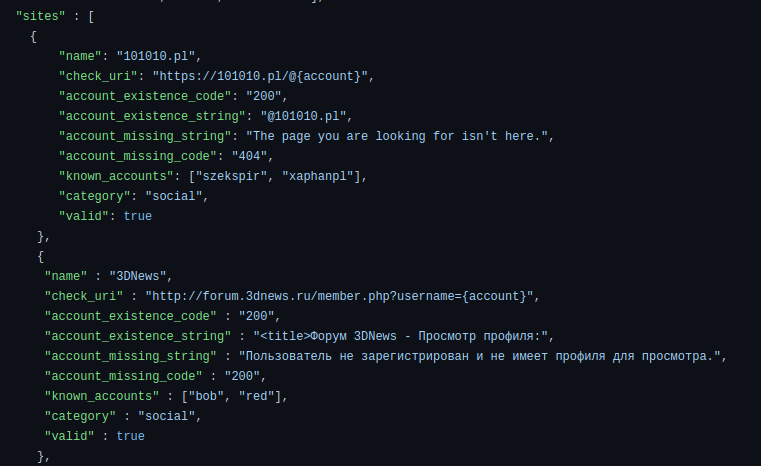The width and height of the screenshot is (761, 466).
Task: Select the "@101010.pl" existence string value
Action: (x=303, y=116)
